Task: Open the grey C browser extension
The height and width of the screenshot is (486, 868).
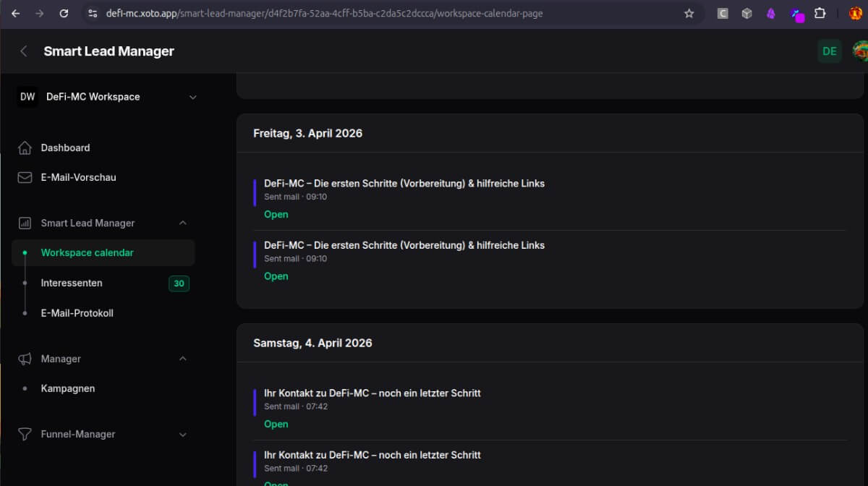Action: (722, 13)
